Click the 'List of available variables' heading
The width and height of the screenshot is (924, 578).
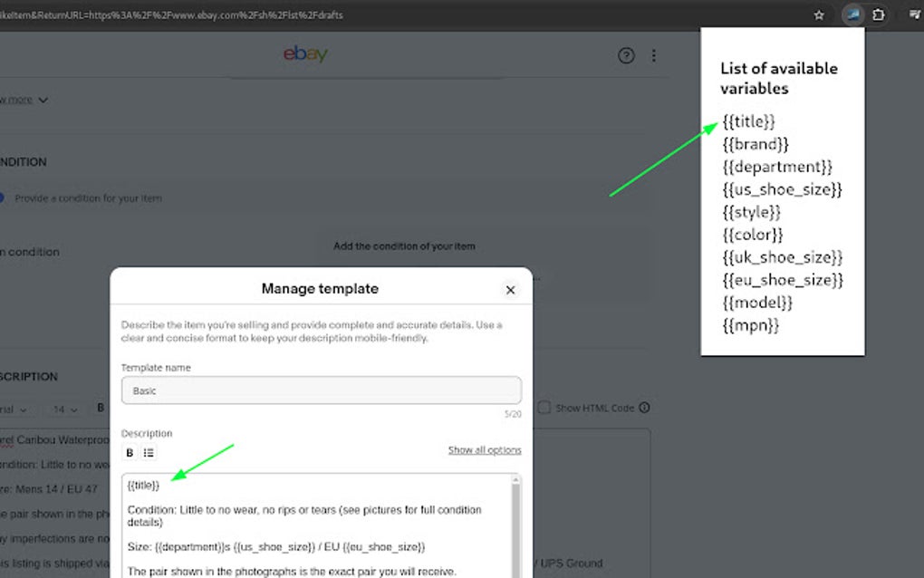tap(778, 78)
